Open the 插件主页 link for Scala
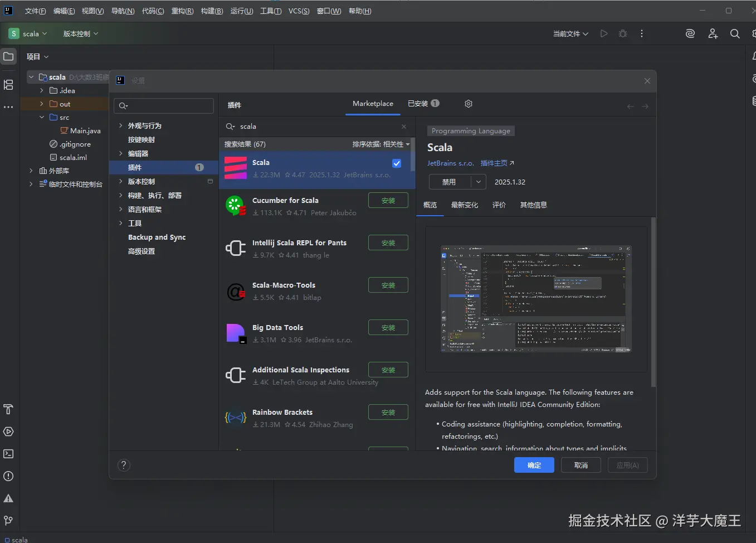 pyautogui.click(x=494, y=163)
